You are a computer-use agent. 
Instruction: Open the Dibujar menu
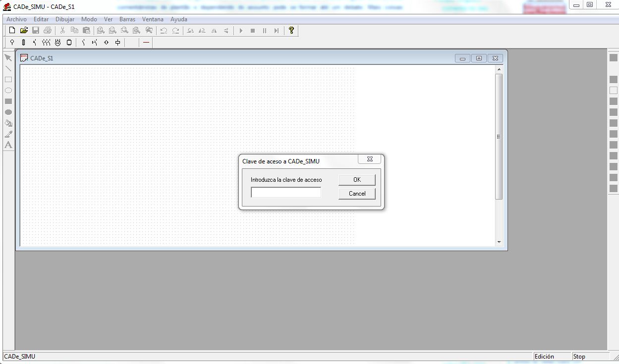pos(65,19)
